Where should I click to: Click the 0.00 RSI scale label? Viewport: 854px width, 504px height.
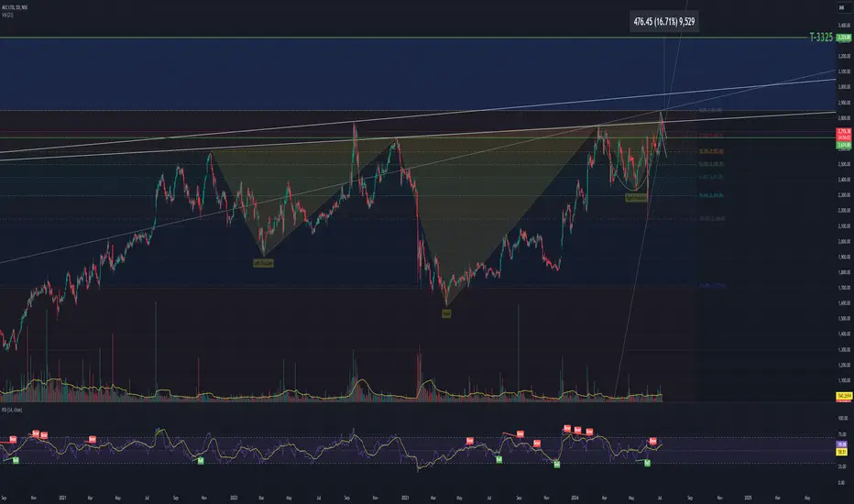click(843, 483)
